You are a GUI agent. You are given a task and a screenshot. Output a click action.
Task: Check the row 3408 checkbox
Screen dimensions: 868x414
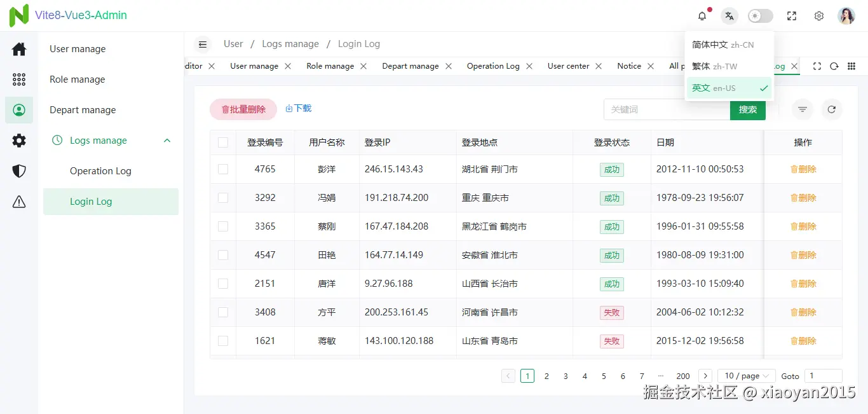pyautogui.click(x=223, y=312)
